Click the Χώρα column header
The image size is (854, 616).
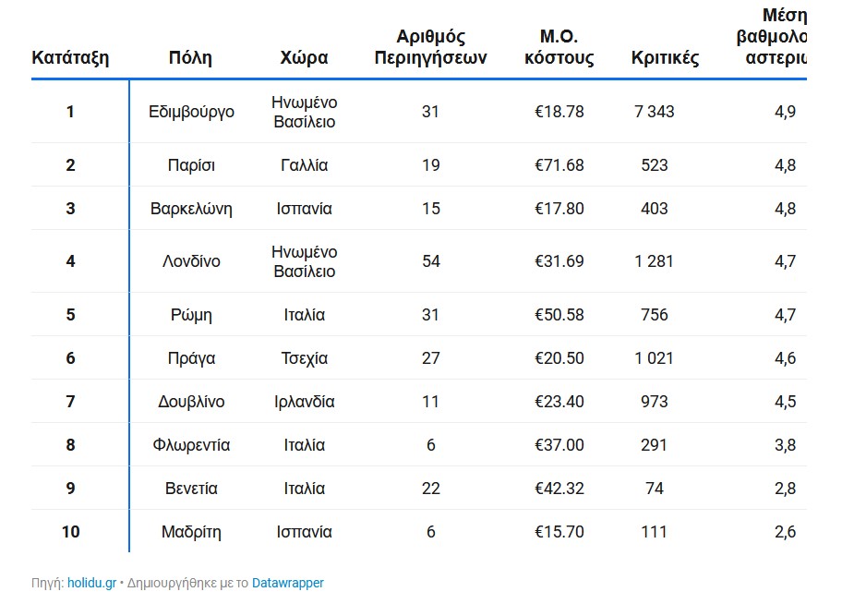tap(304, 58)
